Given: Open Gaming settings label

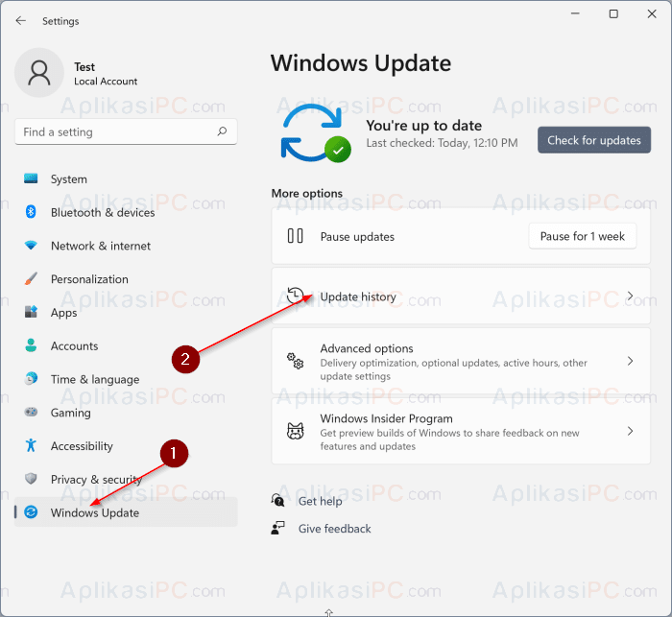Looking at the screenshot, I should click(71, 413).
